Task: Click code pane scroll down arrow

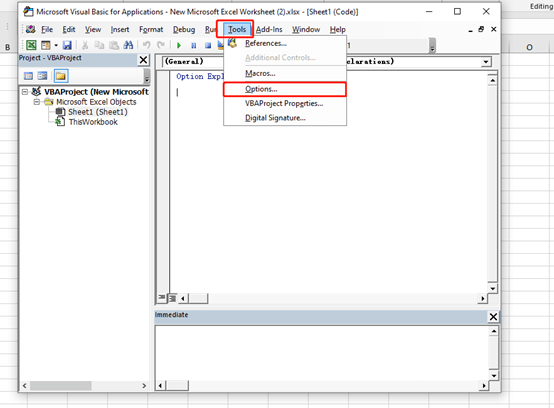Action: point(493,288)
